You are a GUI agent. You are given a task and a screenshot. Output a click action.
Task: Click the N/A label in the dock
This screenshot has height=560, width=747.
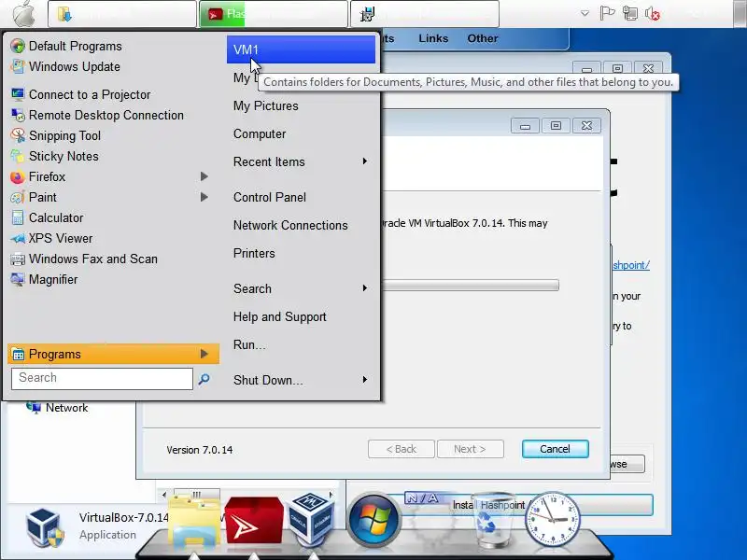[422, 498]
